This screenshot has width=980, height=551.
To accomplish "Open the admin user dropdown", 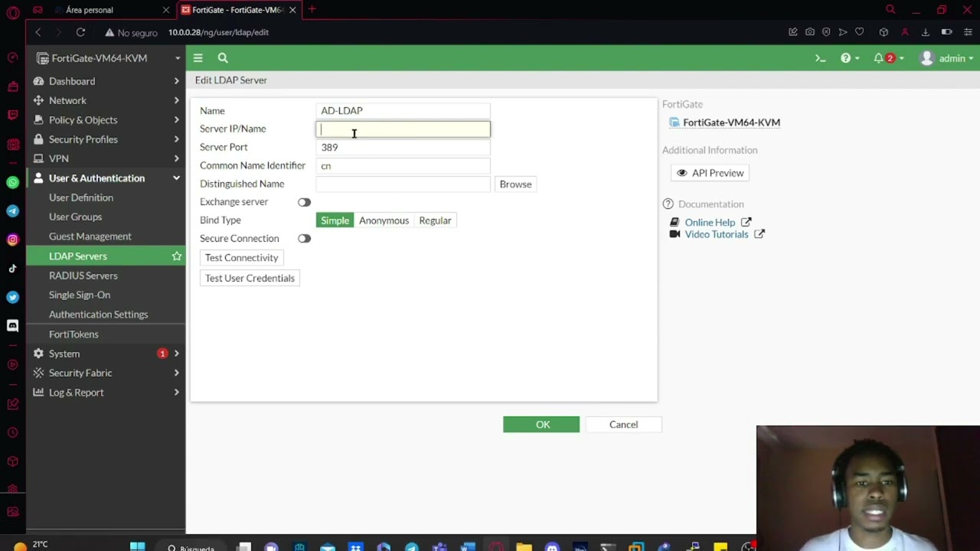I will [947, 58].
